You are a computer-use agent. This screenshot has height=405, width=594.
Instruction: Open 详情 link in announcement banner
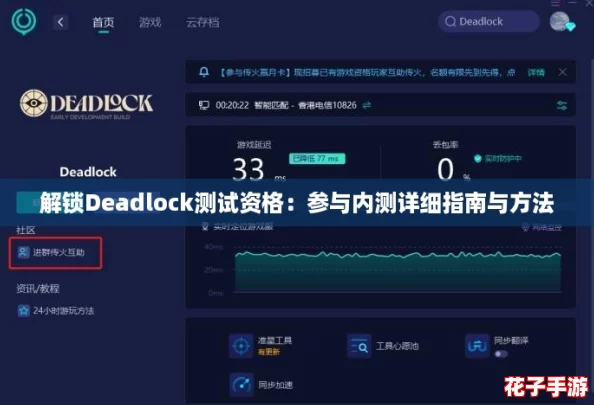click(536, 72)
